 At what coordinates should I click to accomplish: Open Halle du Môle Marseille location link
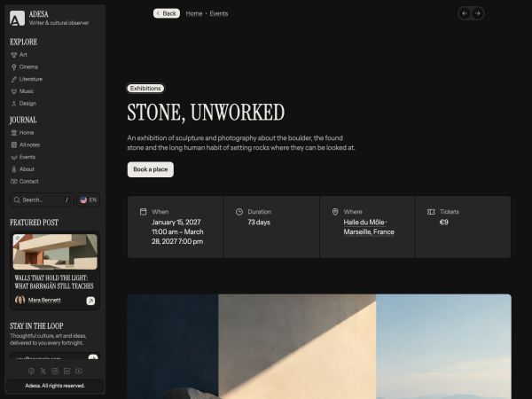[x=369, y=227]
